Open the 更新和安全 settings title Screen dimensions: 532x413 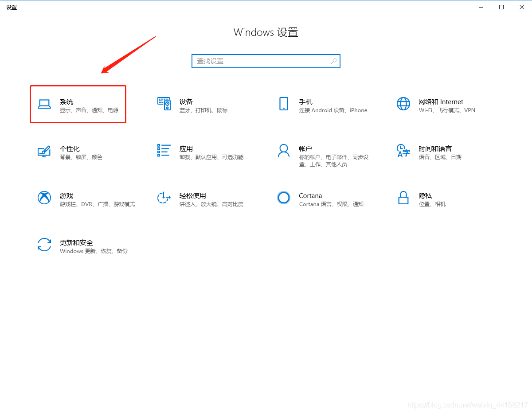point(77,243)
